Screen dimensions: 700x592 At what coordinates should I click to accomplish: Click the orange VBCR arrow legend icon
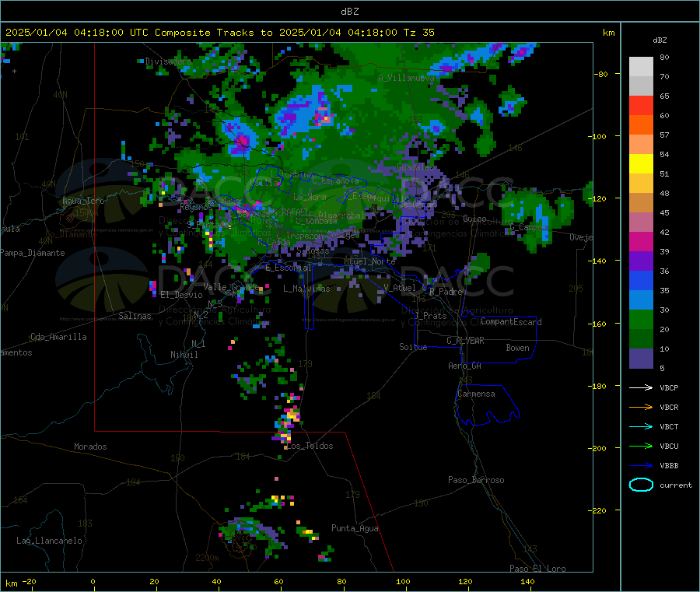[x=641, y=407]
